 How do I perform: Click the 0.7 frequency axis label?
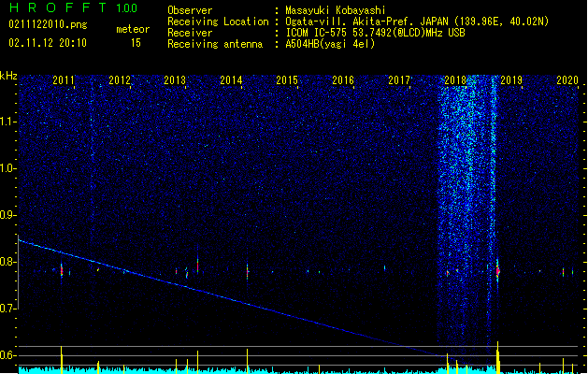tap(8, 309)
